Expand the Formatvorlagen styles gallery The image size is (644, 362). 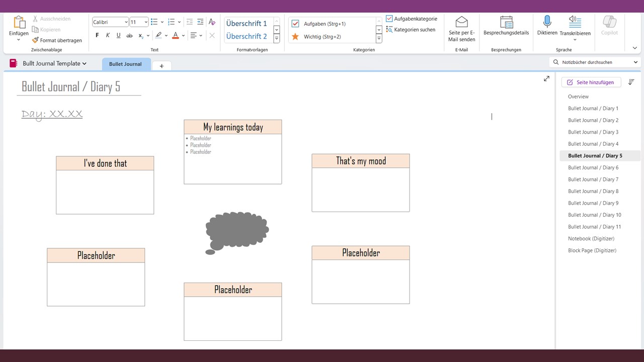[276, 39]
